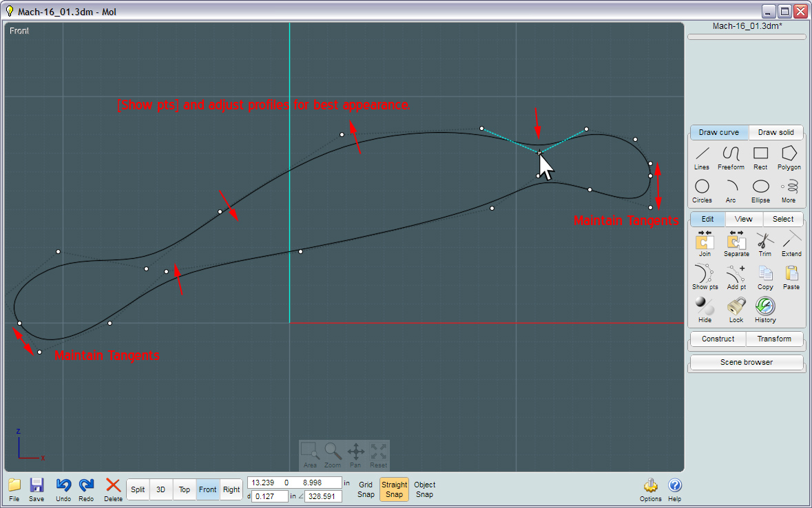This screenshot has height=508, width=812.
Task: Choose the Ellipse tool
Action: 760,190
